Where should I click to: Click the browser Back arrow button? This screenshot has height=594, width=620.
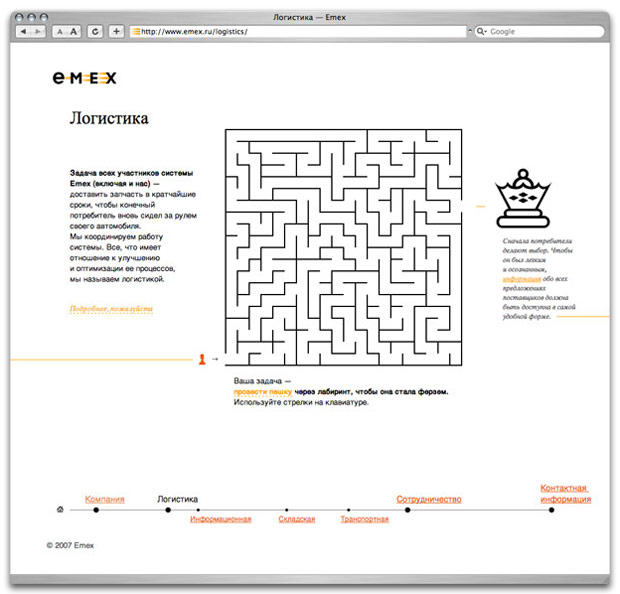coord(24,32)
